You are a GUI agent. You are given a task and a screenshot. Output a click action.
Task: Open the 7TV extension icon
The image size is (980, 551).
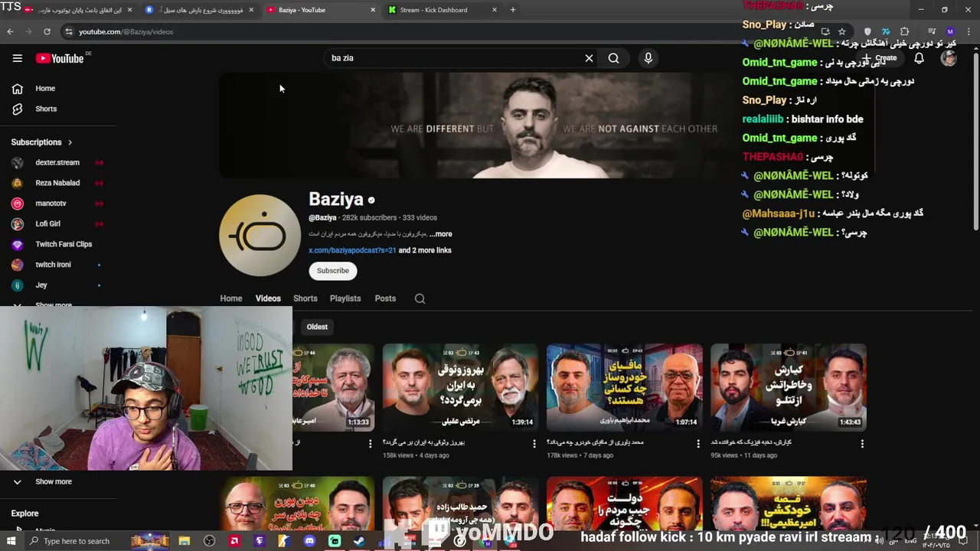886,31
